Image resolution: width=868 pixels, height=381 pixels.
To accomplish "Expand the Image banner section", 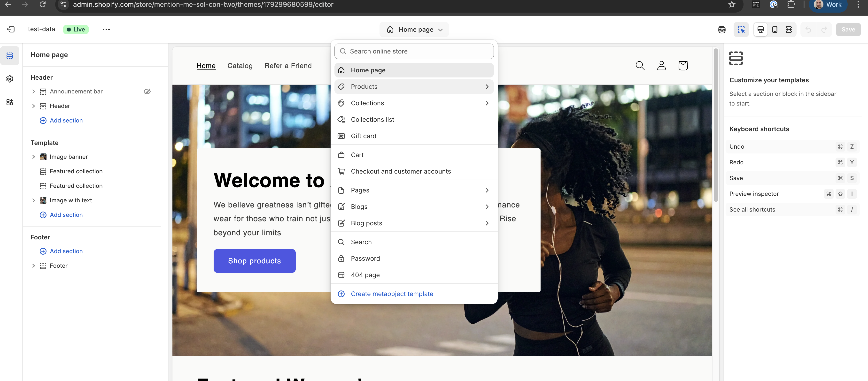I will coord(33,157).
